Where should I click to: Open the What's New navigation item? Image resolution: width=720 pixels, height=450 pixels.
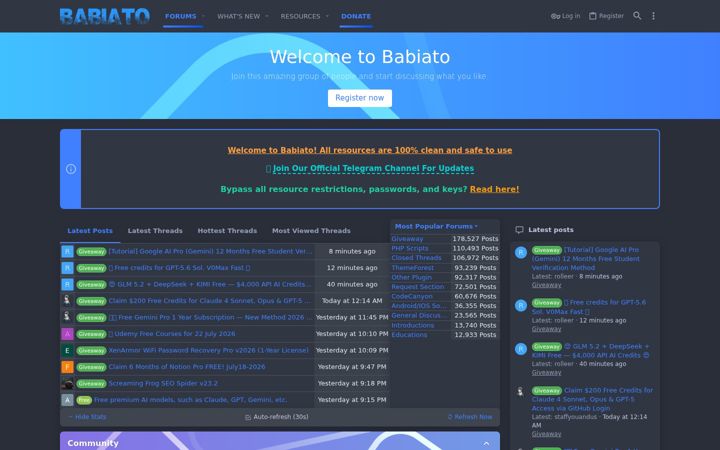point(238,16)
